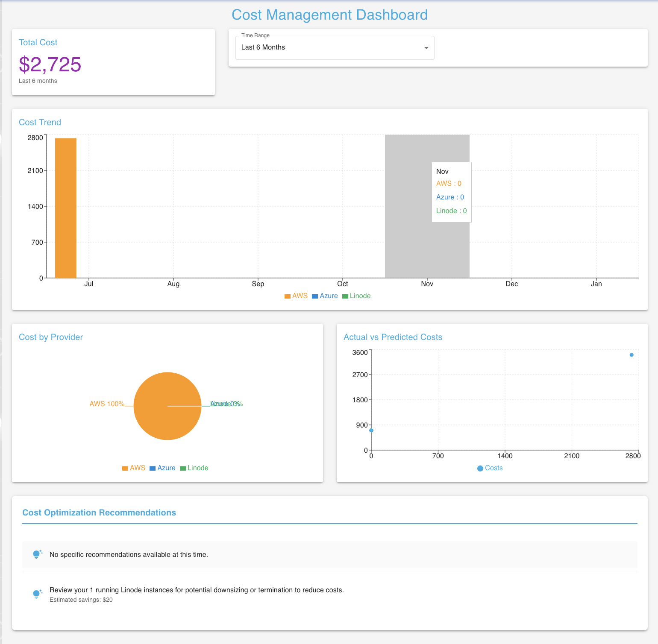Click the Cost Optimization Recommendations heading
This screenshot has width=658, height=644.
click(99, 512)
